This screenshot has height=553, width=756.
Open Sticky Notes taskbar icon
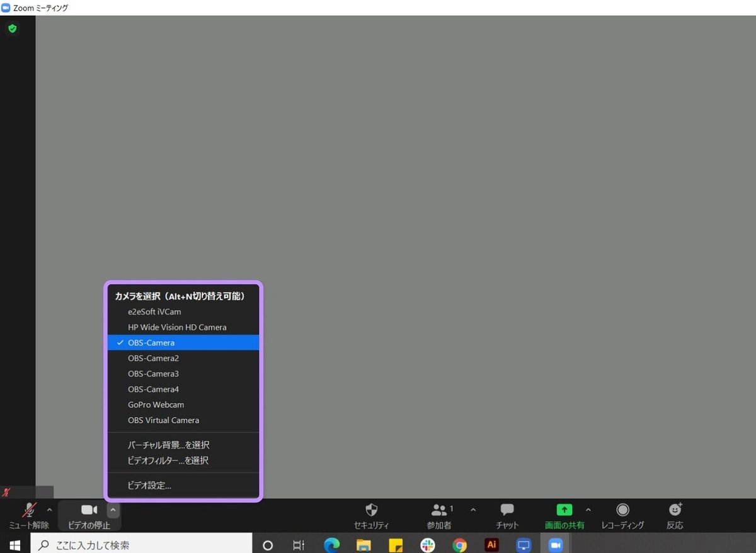[396, 545]
